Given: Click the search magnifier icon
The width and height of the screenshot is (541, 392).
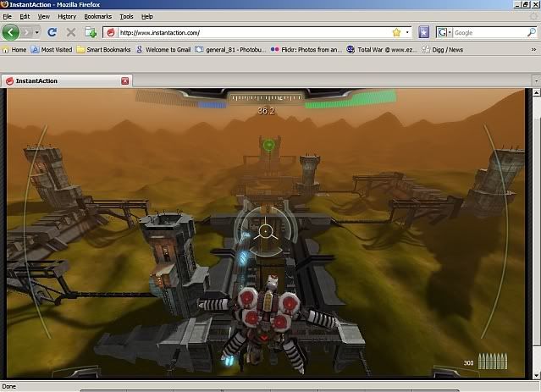Looking at the screenshot, I should tap(531, 32).
